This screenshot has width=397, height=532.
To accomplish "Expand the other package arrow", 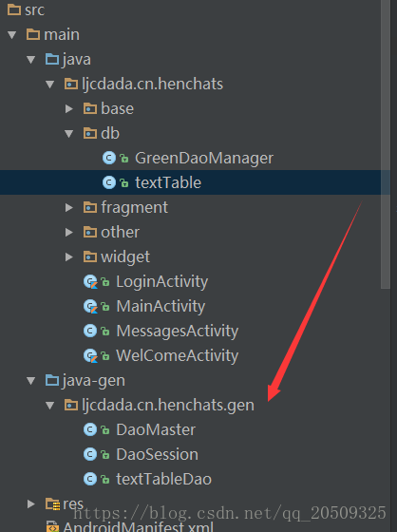I will [69, 233].
